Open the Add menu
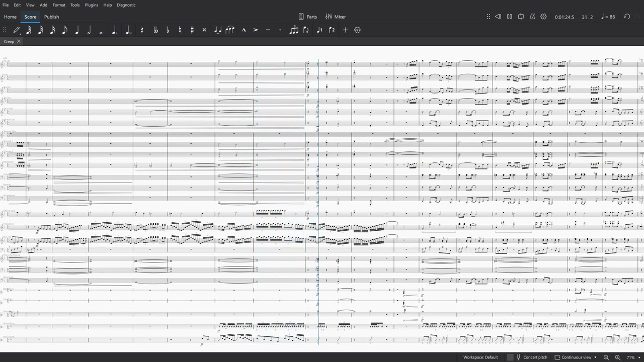Screen dimensions: 644x362 click(44, 5)
